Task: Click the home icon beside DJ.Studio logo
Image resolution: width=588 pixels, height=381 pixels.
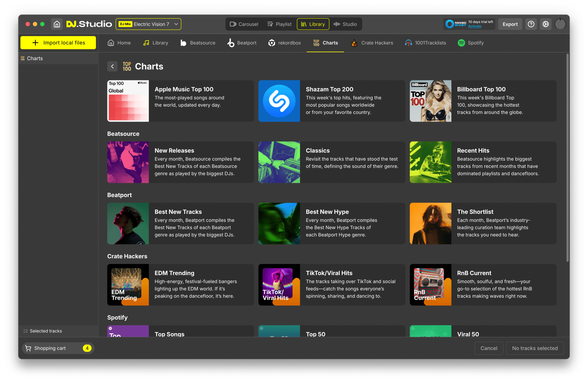Action: pyautogui.click(x=57, y=24)
